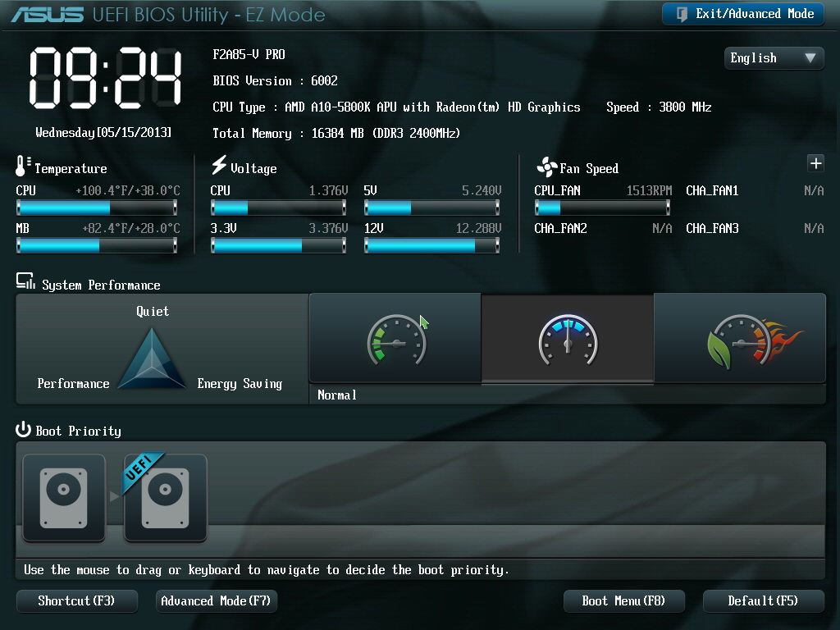This screenshot has height=630, width=840.
Task: Click the lightning bolt Voltage icon
Action: (218, 165)
